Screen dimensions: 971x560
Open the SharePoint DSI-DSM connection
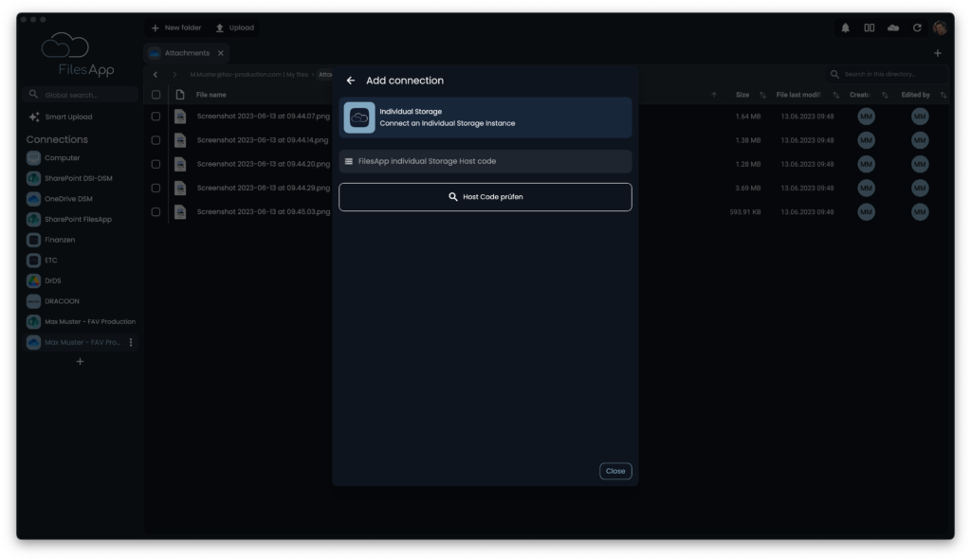(x=69, y=178)
